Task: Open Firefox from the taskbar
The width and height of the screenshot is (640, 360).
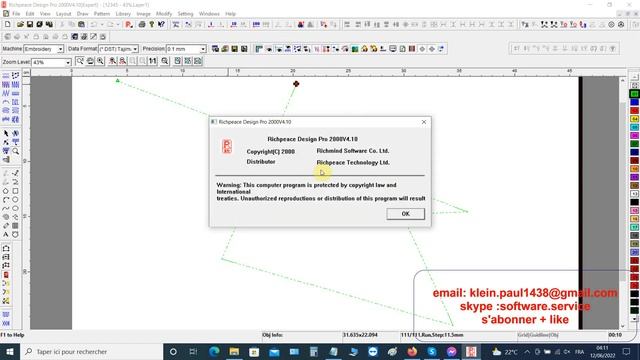Action: (x=412, y=351)
